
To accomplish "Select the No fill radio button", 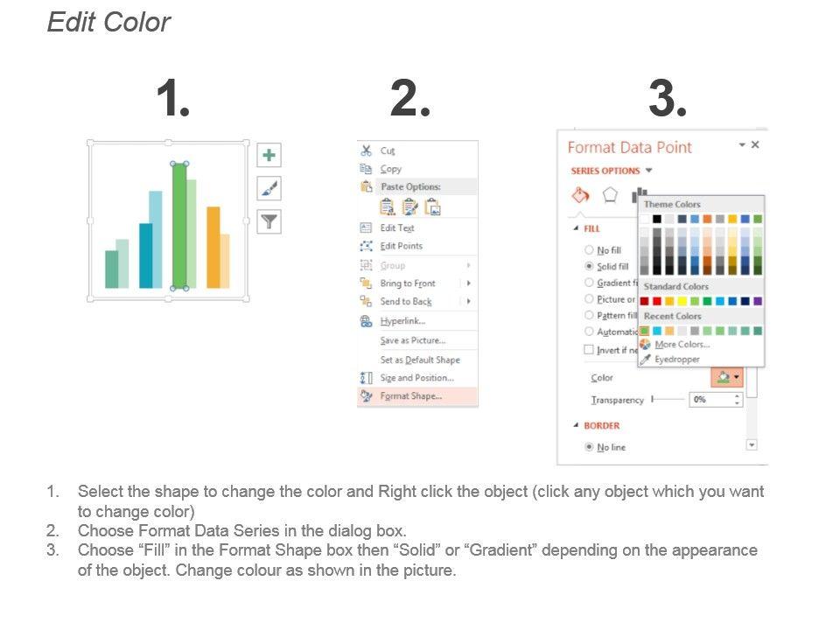I will tap(589, 250).
